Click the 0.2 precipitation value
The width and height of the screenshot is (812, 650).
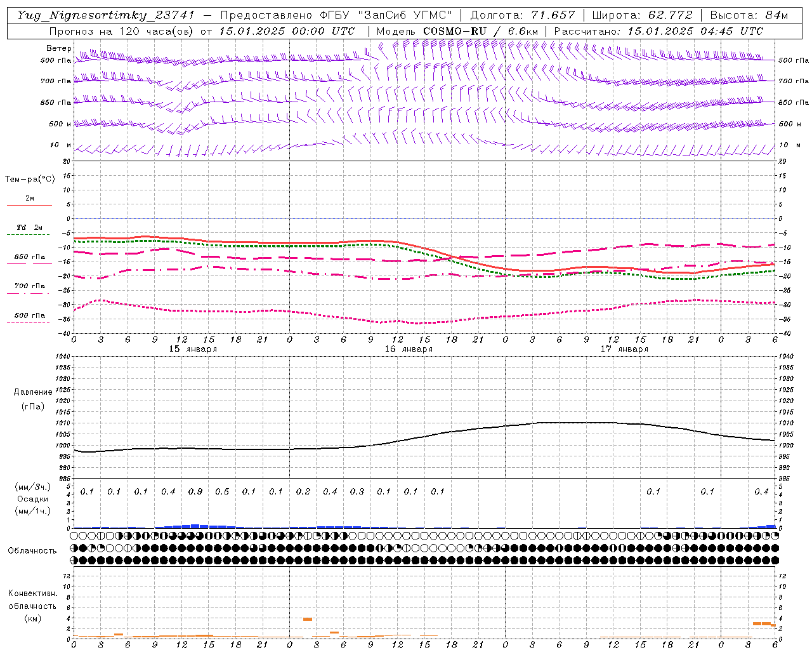[x=303, y=492]
